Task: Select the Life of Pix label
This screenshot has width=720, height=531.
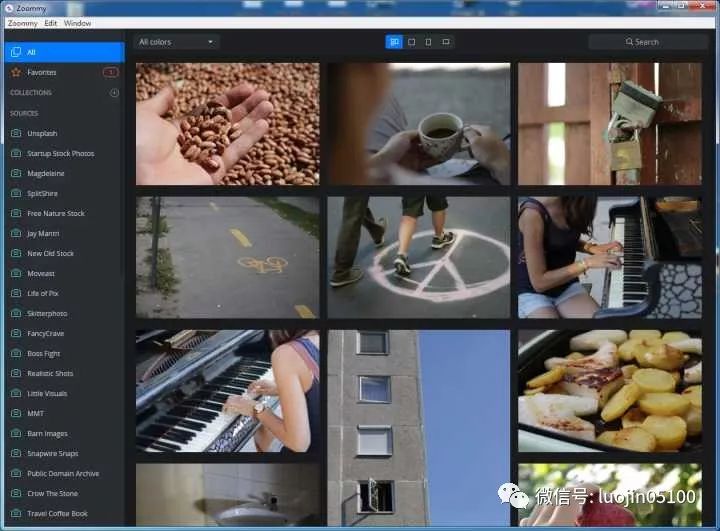Action: [x=43, y=293]
